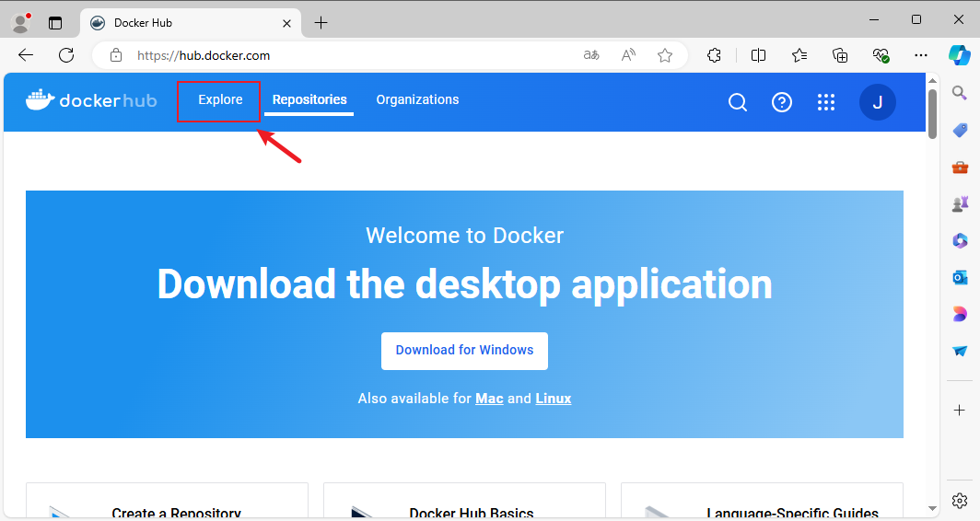Open Outlook from the Edge sidebar
The image size is (980, 521).
pos(960,277)
